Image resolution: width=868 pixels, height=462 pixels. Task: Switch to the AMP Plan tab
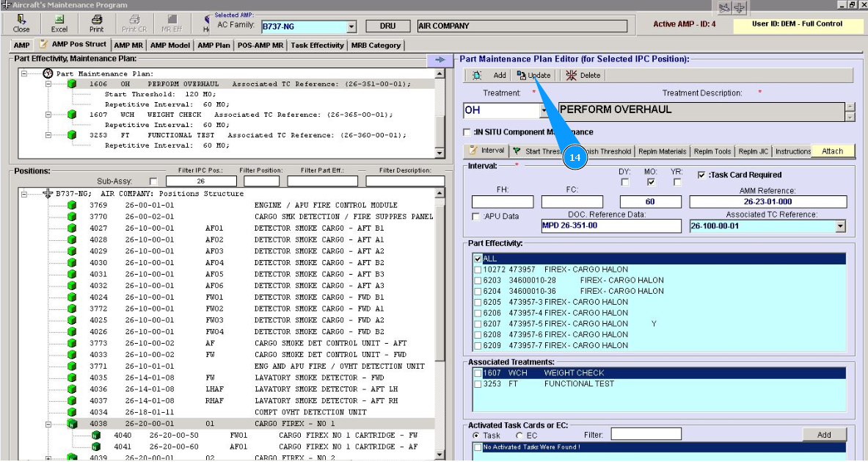point(213,46)
